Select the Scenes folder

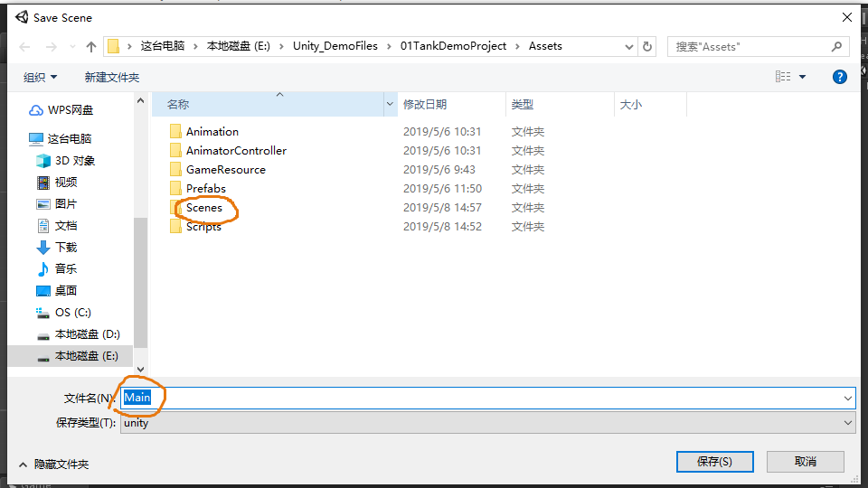204,208
